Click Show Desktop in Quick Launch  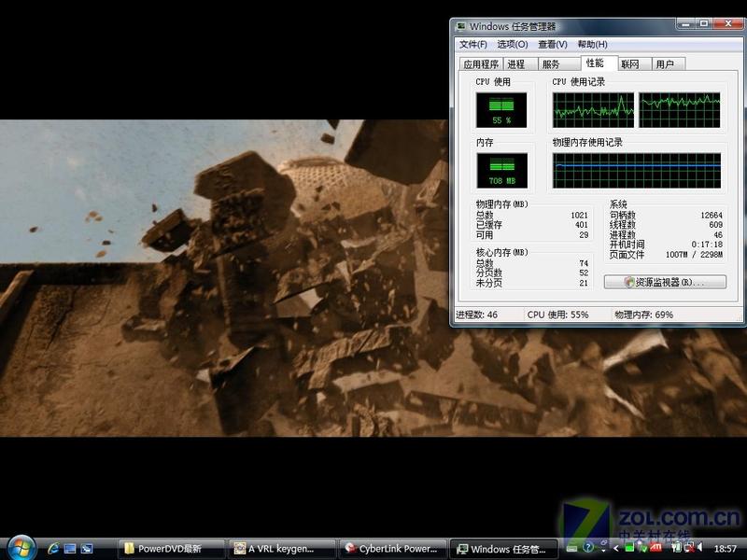click(70, 549)
